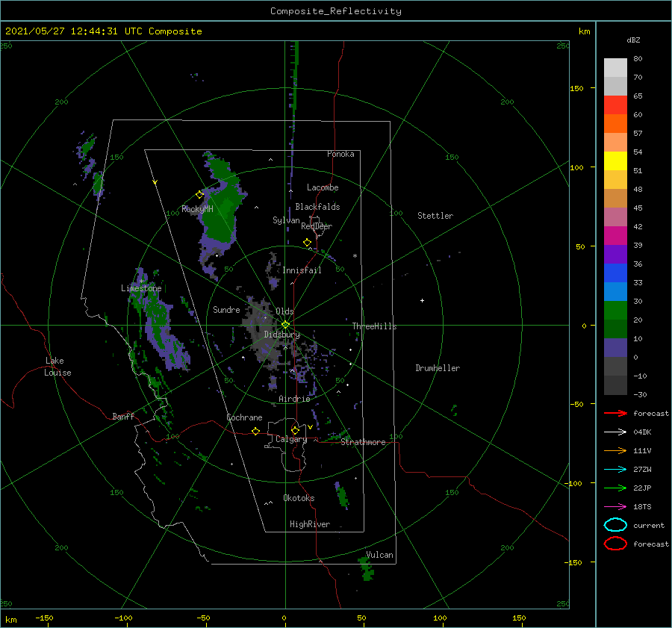672x628 pixels.
Task: Select the magenta 42–39 dBZ color swatch
Action: [615, 236]
